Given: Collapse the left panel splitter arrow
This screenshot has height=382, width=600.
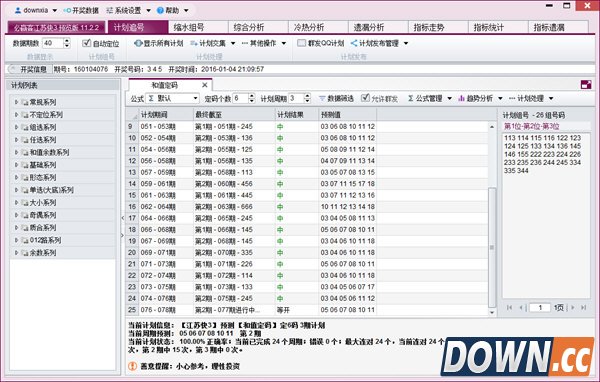Looking at the screenshot, I should click(122, 218).
